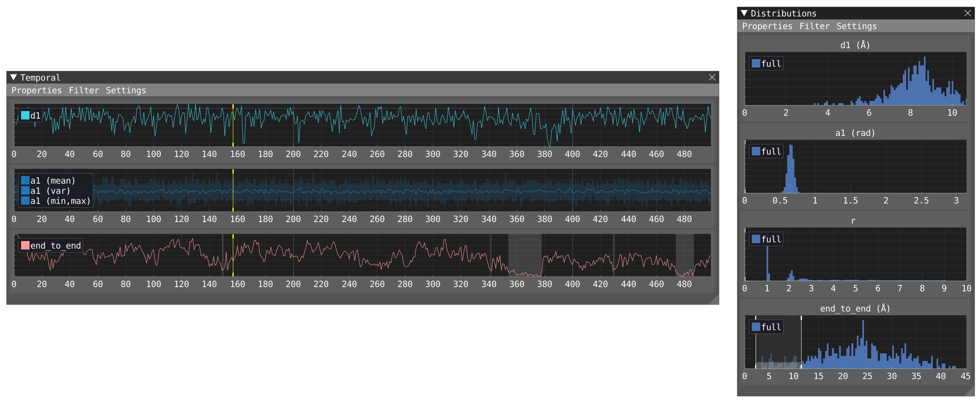Click the filter range right handle in end_to_end histogram
The image size is (980, 404).
click(x=801, y=342)
